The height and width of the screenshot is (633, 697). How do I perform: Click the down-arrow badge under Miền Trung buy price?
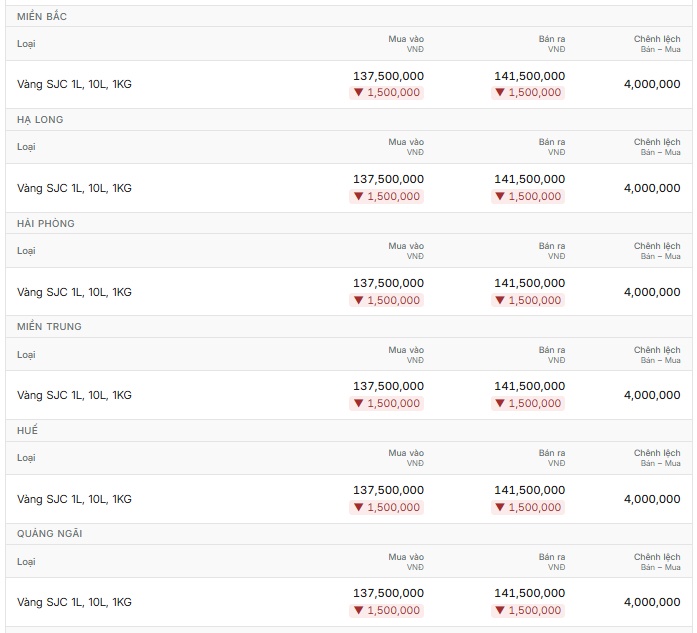coord(386,403)
